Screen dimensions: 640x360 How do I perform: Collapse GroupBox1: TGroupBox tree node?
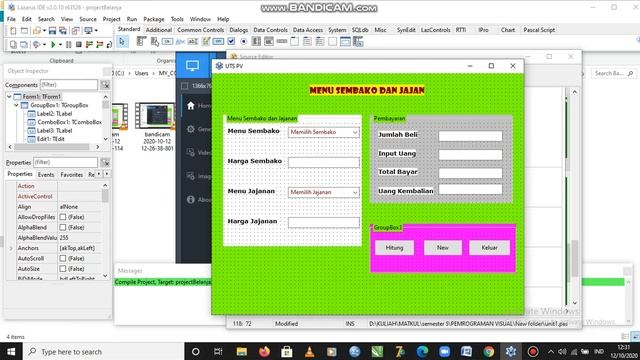coord(16,105)
